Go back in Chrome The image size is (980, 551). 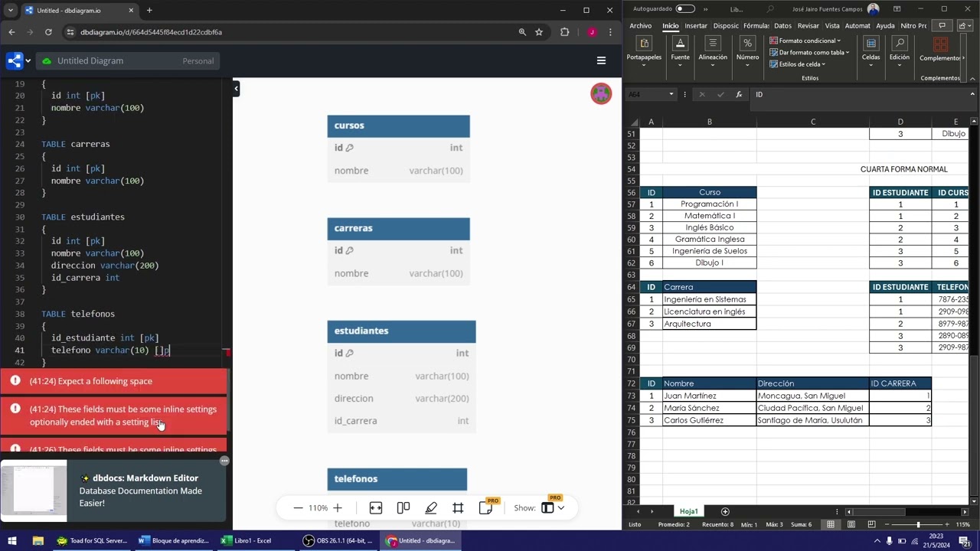coord(11,32)
